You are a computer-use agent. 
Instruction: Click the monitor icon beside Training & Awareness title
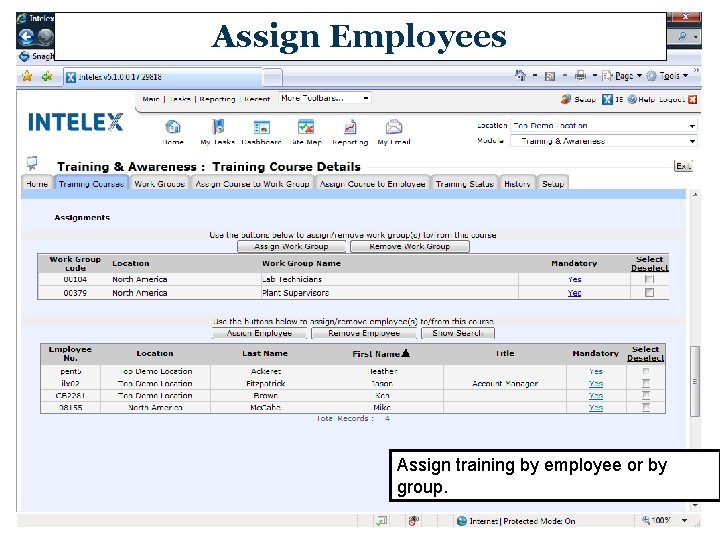32,163
